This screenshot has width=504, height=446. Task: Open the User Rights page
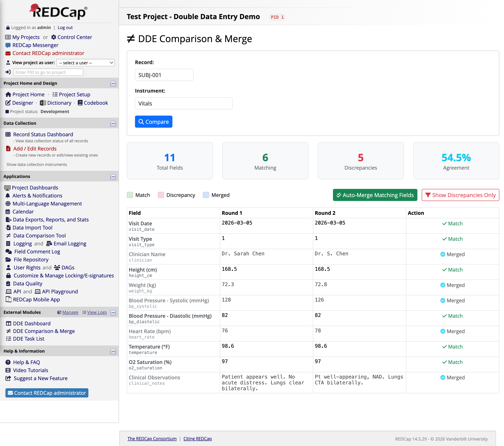[x=27, y=268]
